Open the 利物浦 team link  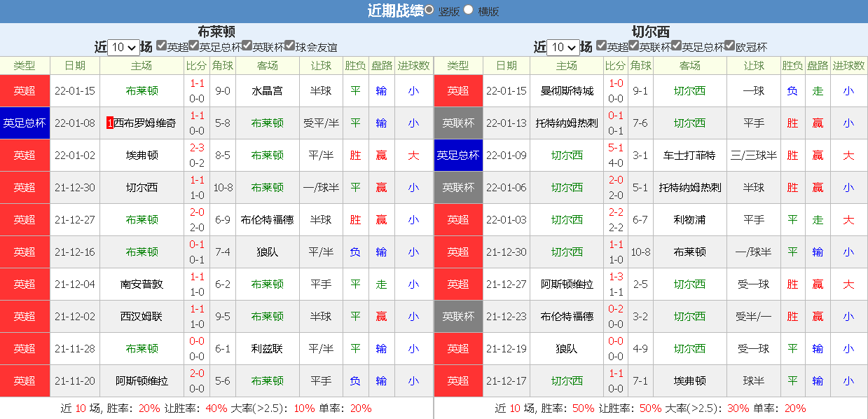click(x=690, y=219)
